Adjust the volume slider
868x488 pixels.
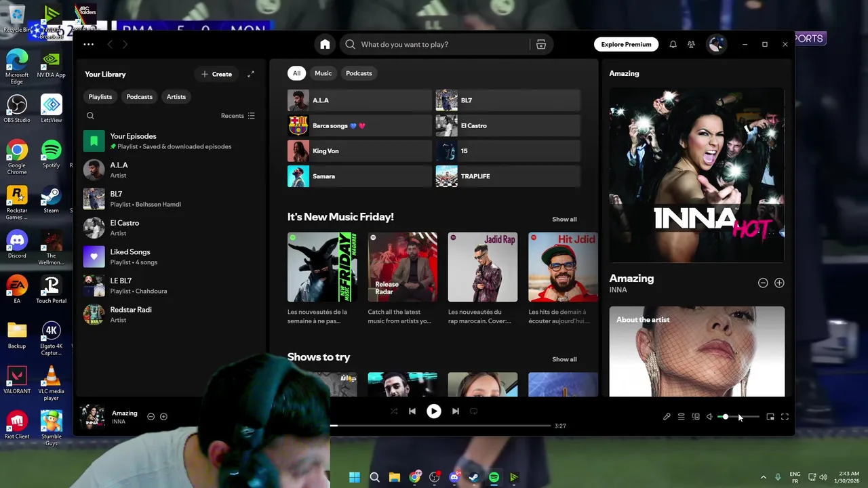738,417
